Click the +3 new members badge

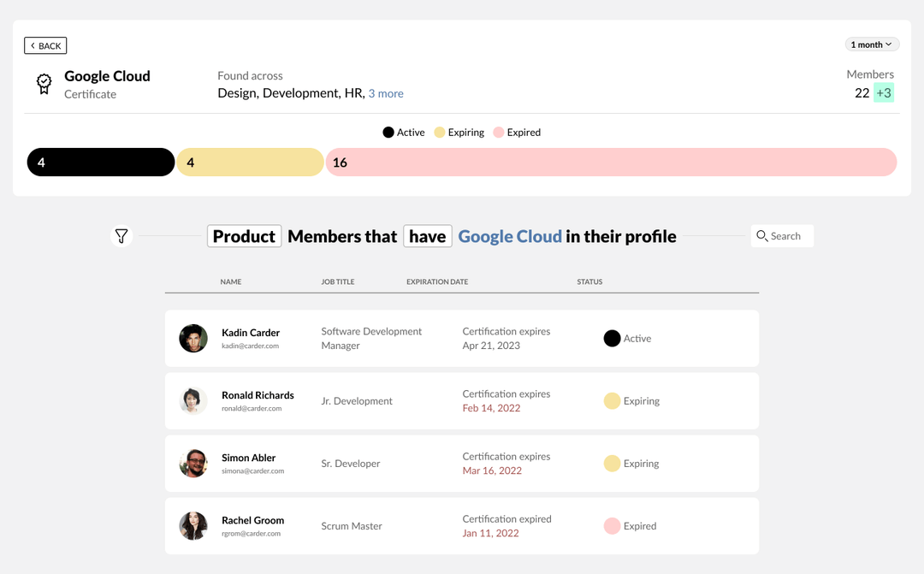tap(883, 92)
